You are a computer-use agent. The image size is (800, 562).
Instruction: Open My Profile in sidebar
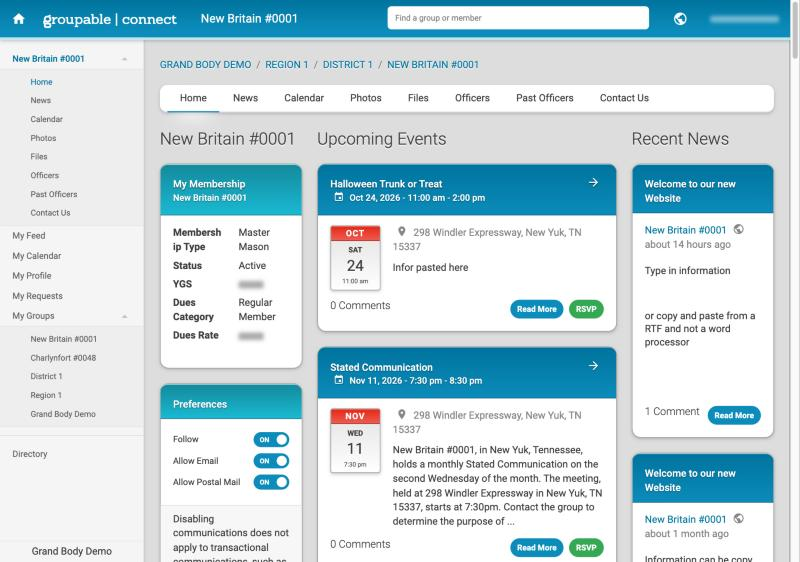[32, 276]
